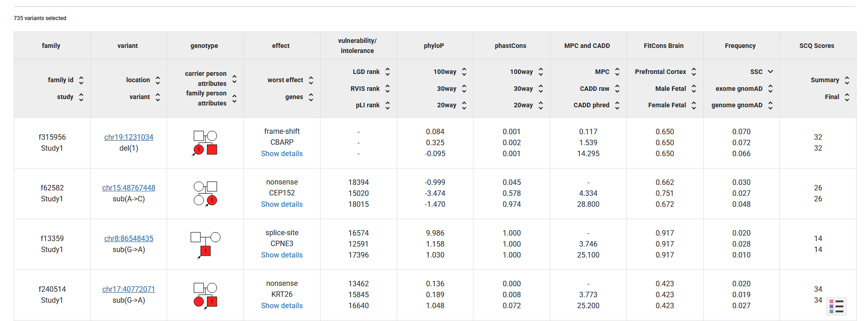Click pedigree diagram for family f315956

click(x=205, y=143)
